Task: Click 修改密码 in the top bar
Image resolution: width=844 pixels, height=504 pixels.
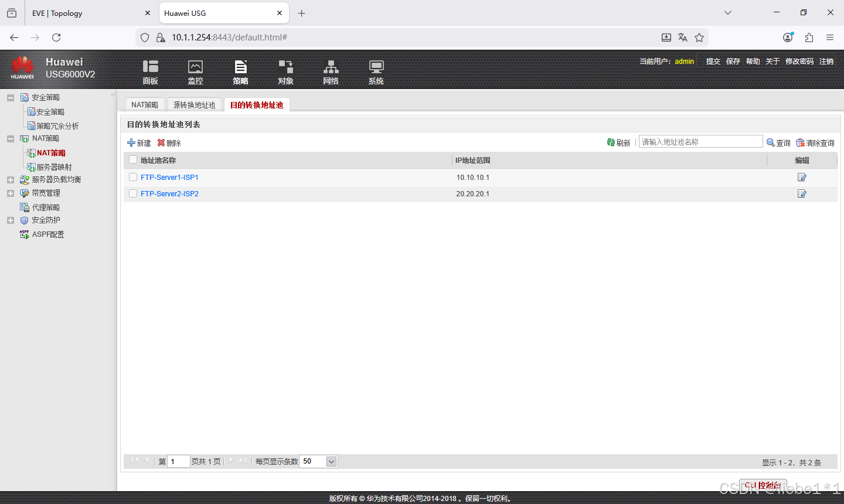Action: pos(799,61)
